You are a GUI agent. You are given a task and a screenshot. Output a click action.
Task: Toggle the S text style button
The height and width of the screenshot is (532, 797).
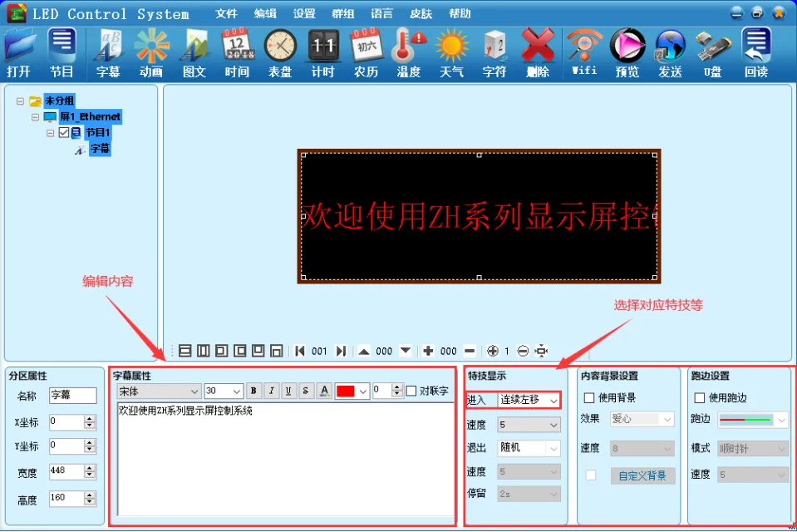[x=306, y=391]
